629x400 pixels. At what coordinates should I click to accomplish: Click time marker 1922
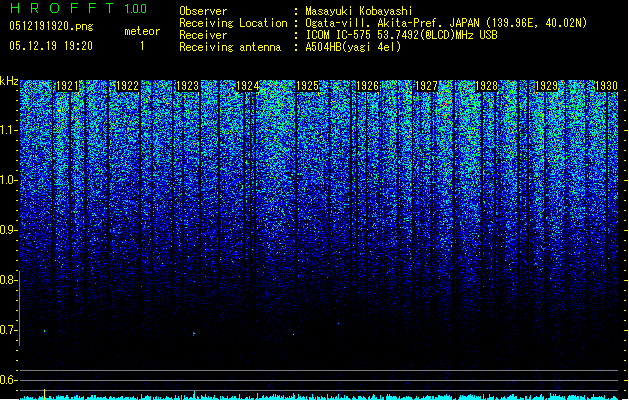(x=127, y=86)
